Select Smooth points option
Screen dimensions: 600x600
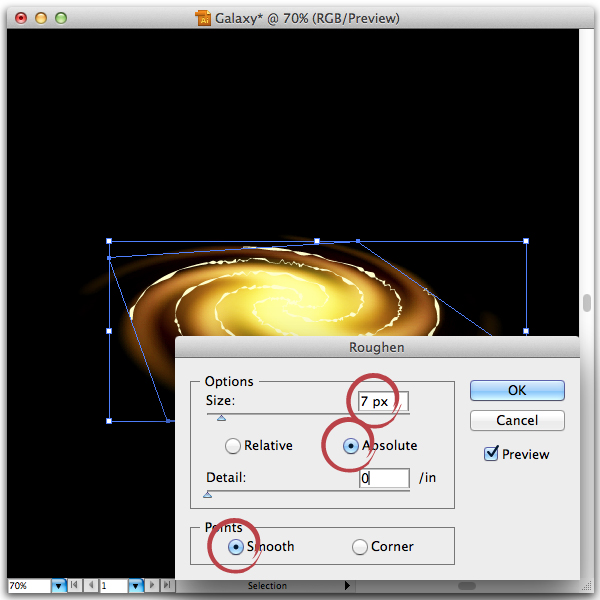pyautogui.click(x=236, y=547)
